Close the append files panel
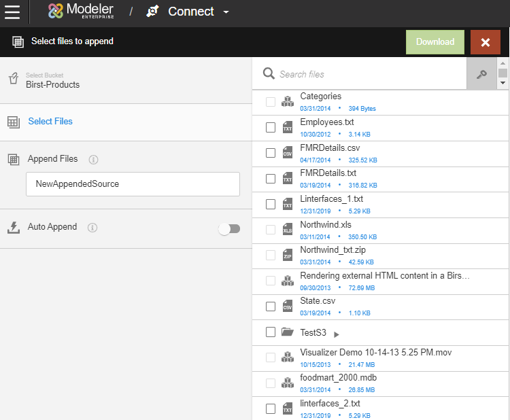Viewport: 510px width, 420px height. coord(485,42)
